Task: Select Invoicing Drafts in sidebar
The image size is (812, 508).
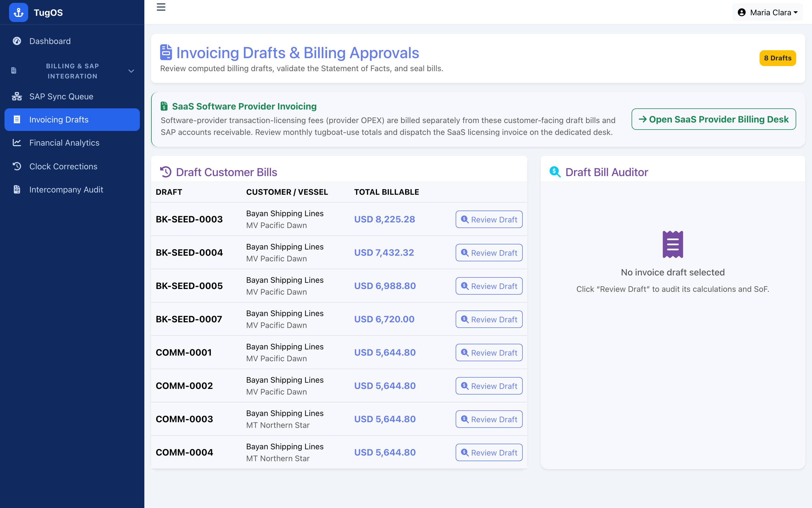Action: [x=72, y=120]
